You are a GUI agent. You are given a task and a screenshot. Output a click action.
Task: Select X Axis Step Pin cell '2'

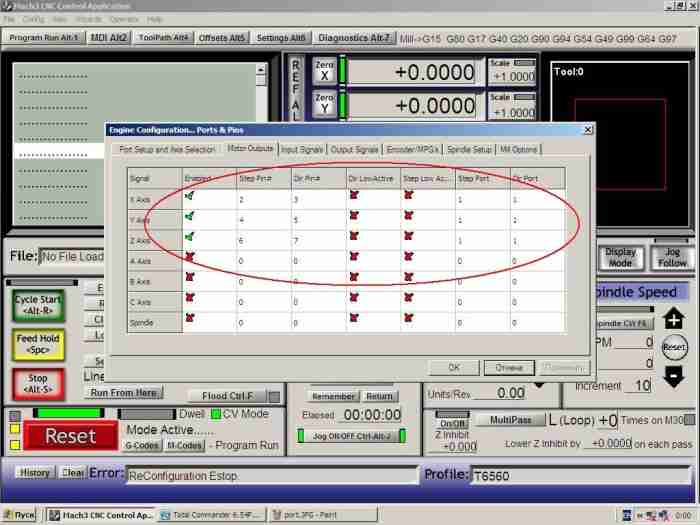coord(263,200)
